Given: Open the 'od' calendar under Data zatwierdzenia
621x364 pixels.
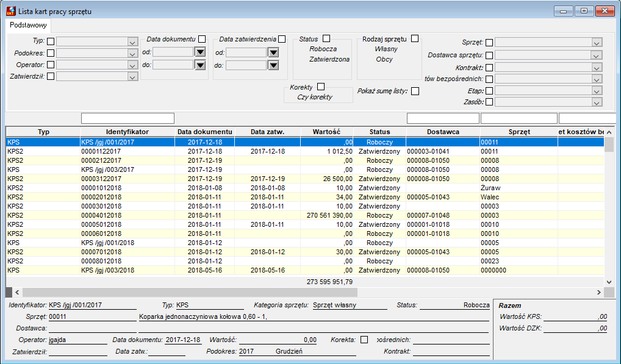Looking at the screenshot, I should [x=273, y=52].
